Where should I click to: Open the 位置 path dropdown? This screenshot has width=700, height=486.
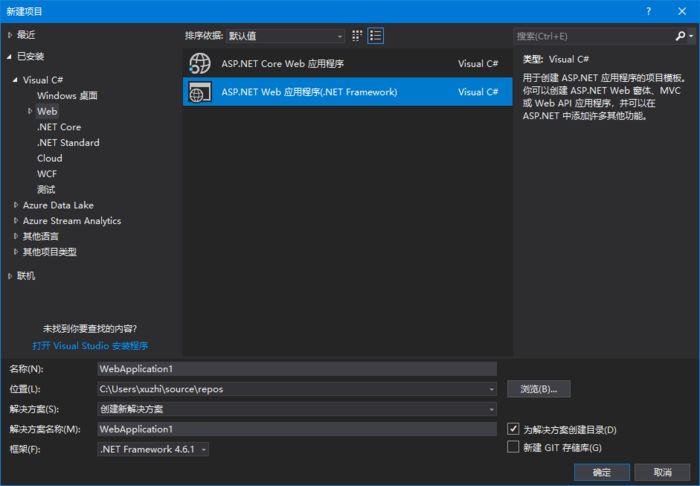491,389
